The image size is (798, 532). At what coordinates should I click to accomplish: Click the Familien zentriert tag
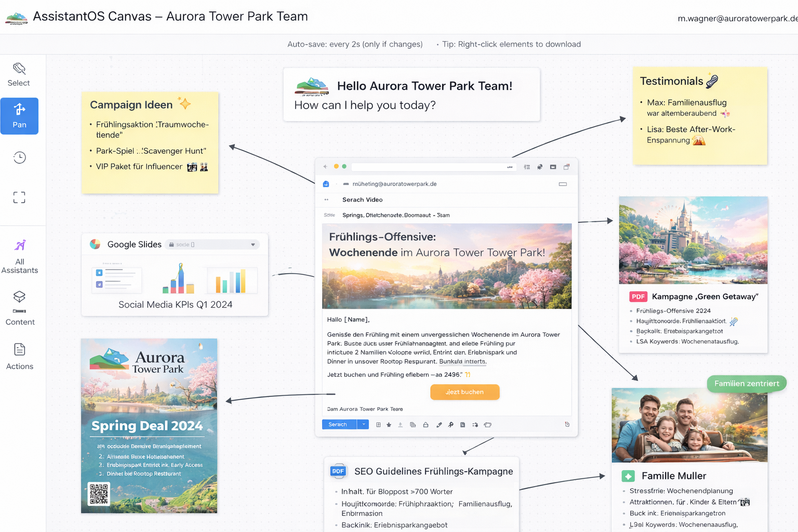coord(747,383)
